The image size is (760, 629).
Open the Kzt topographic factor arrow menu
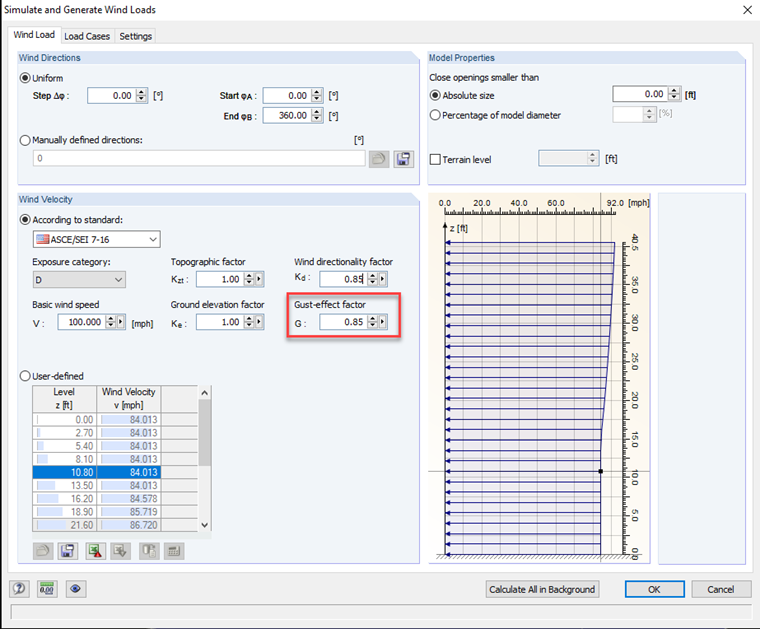point(259,279)
